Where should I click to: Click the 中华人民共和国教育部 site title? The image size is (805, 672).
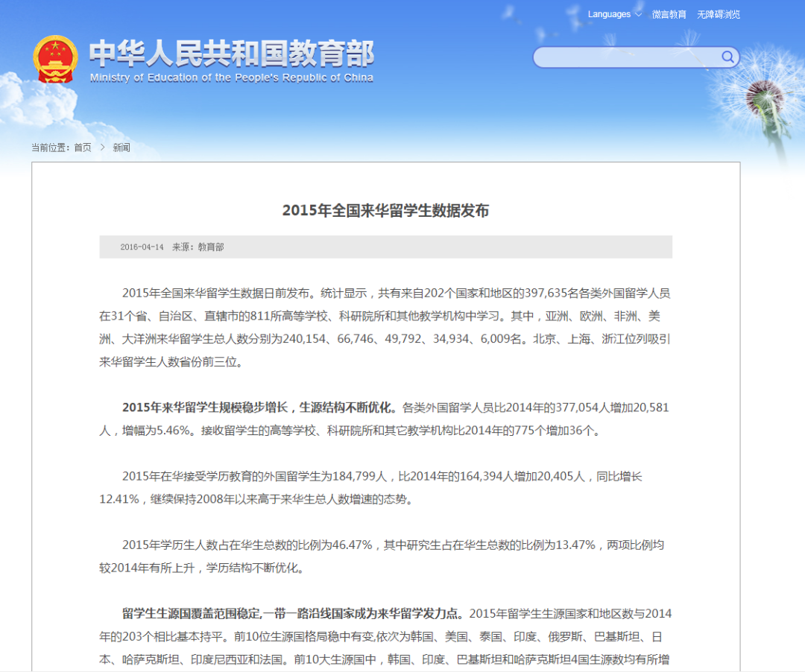(232, 54)
